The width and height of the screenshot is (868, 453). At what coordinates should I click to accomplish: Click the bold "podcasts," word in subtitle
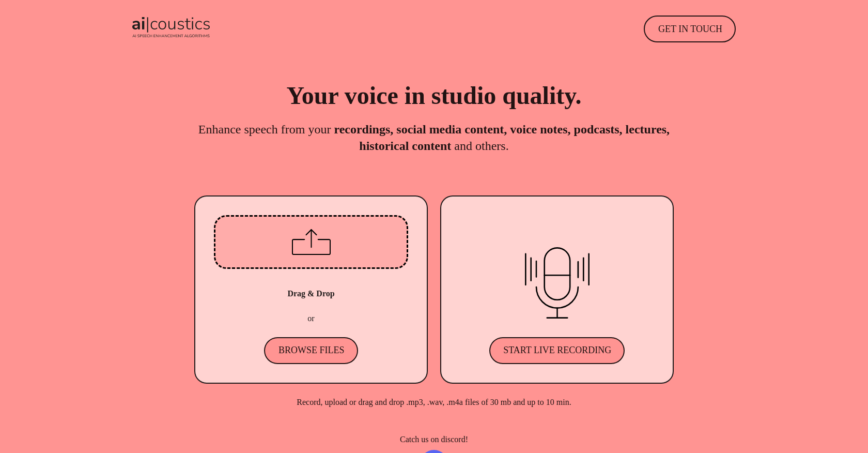click(x=598, y=130)
